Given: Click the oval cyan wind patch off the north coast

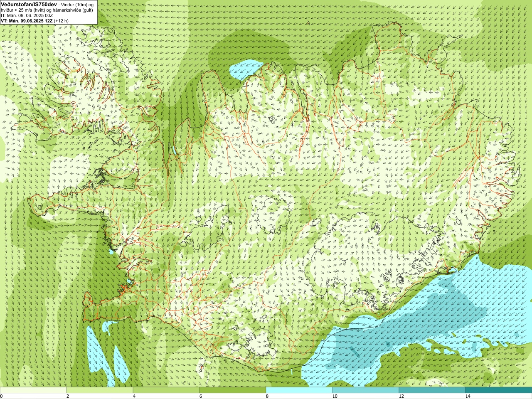Looking at the screenshot, I should 245,69.
